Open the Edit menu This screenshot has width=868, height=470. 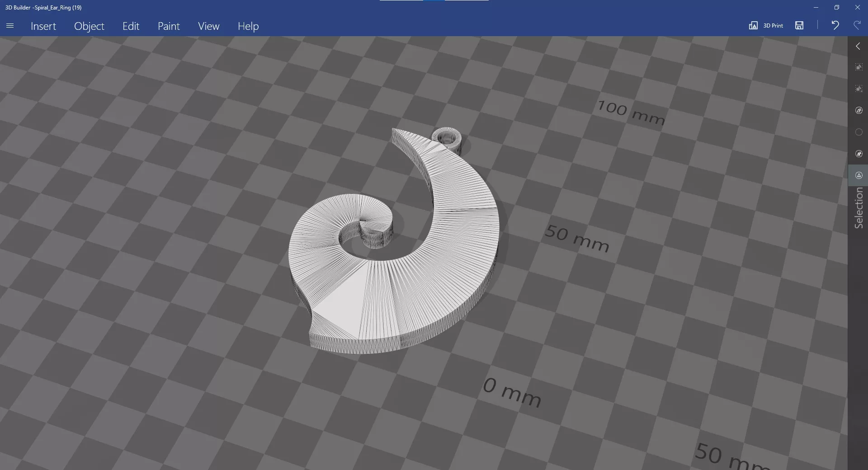[x=131, y=26]
